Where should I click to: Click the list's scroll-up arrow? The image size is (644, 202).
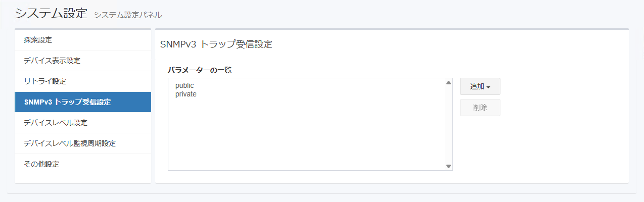pos(448,82)
